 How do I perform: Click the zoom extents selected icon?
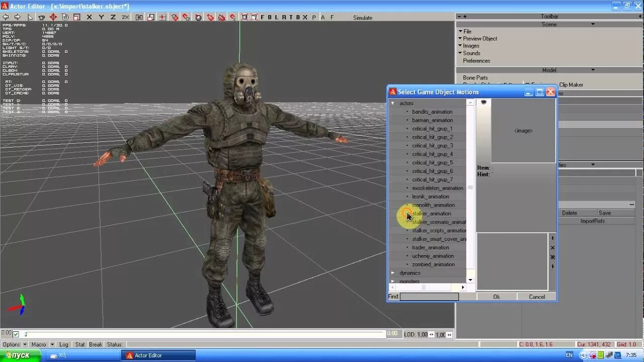tap(255, 17)
